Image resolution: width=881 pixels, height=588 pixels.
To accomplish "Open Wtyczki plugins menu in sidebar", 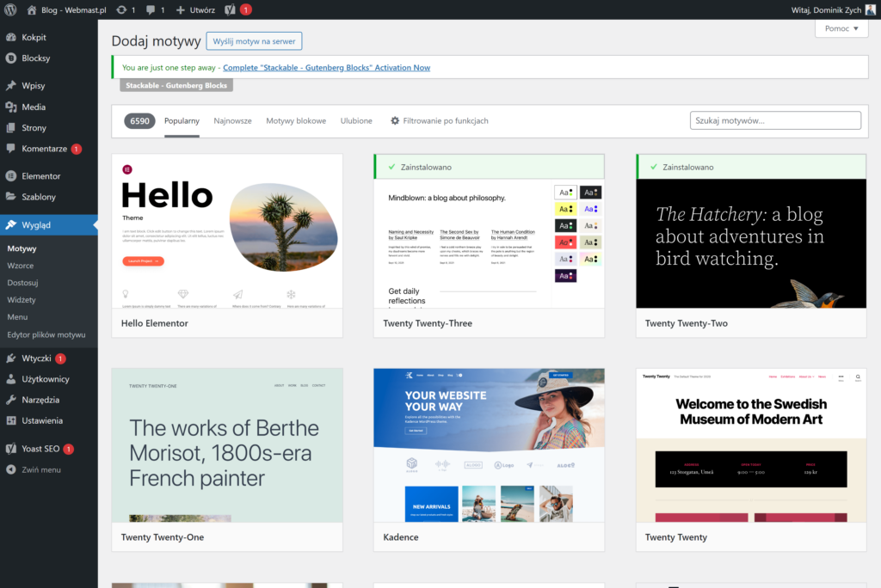I will click(x=36, y=358).
